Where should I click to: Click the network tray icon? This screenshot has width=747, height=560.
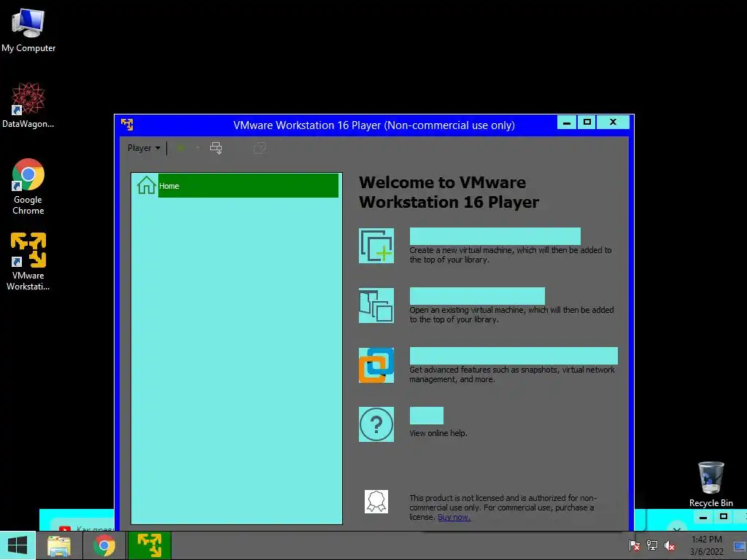651,545
